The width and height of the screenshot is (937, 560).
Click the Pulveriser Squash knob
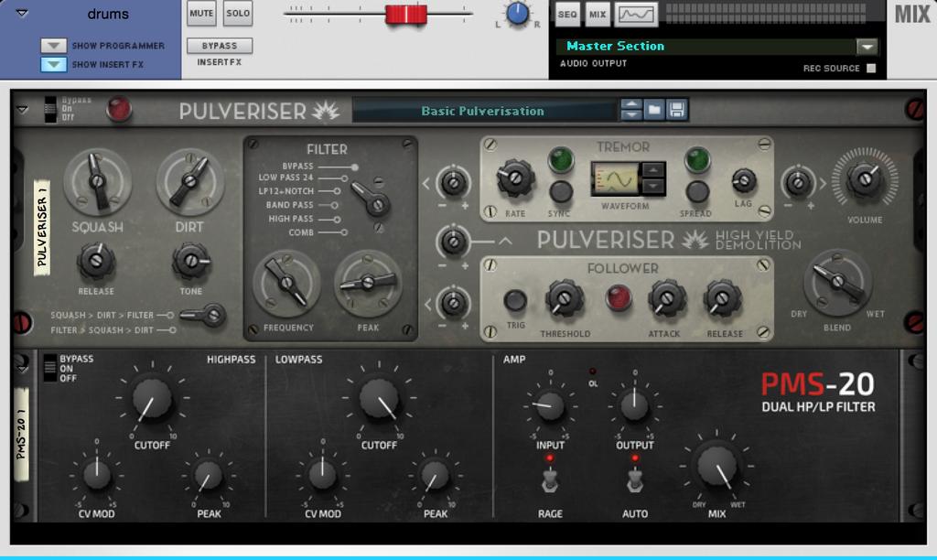[x=97, y=181]
